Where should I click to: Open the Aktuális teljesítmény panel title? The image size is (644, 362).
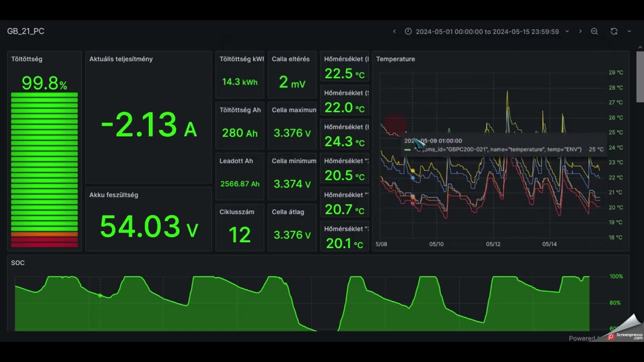pos(121,59)
